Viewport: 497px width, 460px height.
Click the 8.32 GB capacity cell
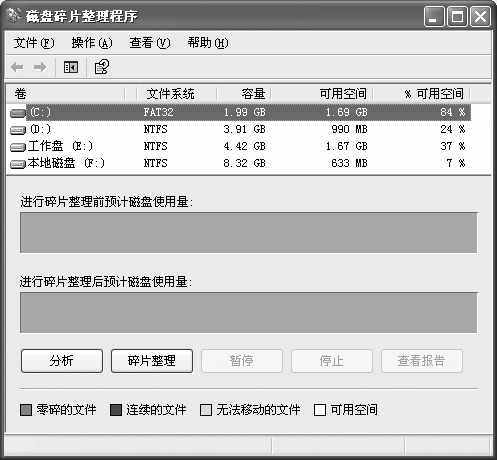[244, 163]
